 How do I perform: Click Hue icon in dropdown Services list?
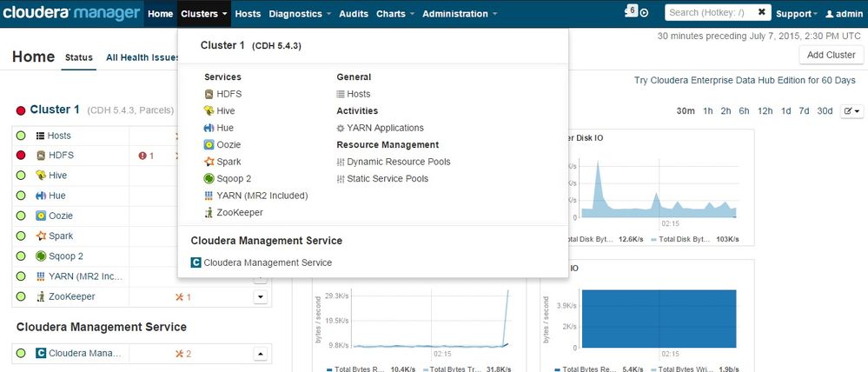[209, 128]
